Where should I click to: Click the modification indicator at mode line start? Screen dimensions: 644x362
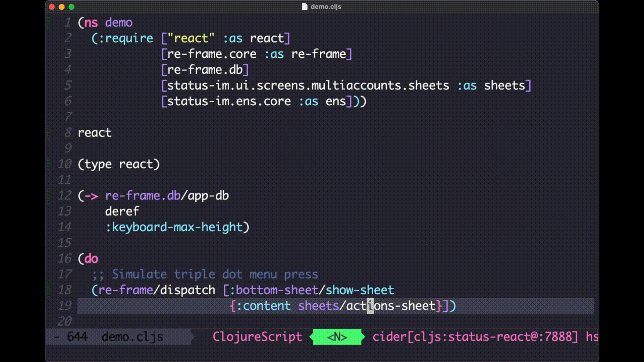coord(56,337)
